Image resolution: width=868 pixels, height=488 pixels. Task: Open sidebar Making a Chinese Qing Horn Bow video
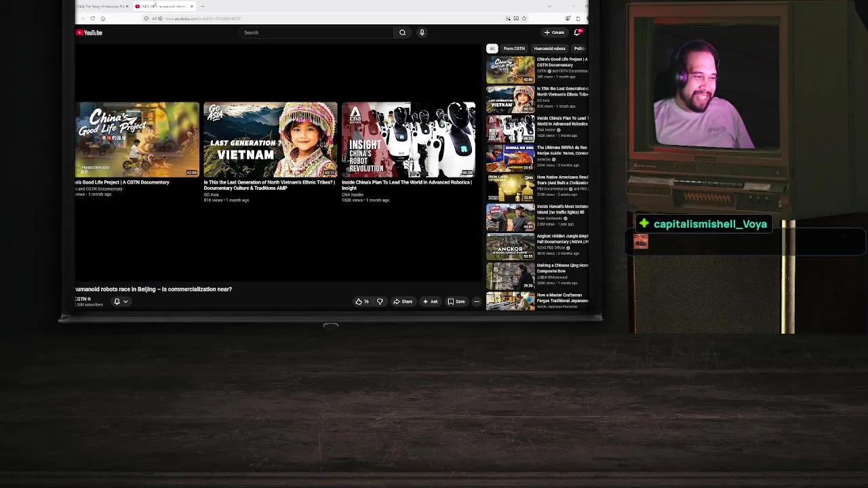510,277
